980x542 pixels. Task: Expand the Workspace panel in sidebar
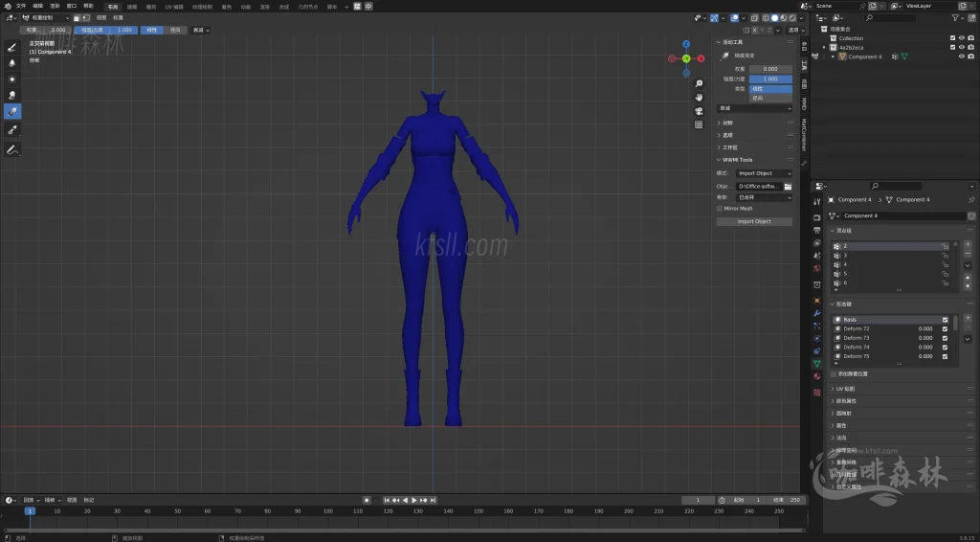point(728,147)
